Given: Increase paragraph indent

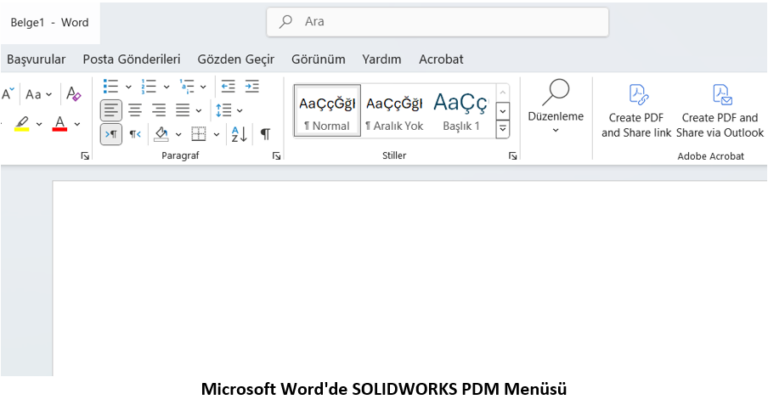Looking at the screenshot, I should coord(252,87).
